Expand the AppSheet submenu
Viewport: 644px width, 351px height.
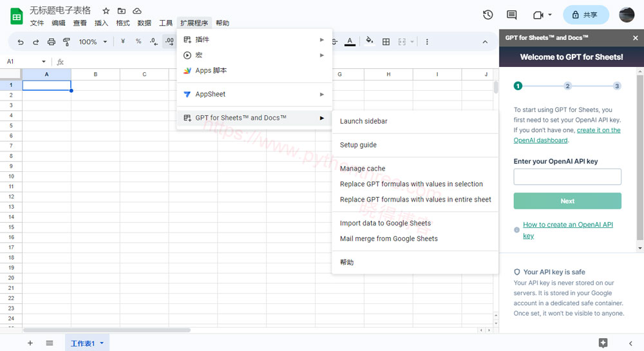tap(322, 95)
